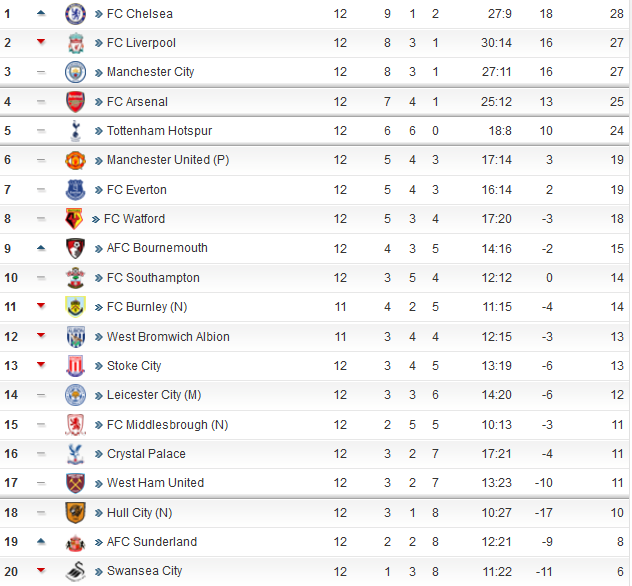This screenshot has height=586, width=632.
Task: Click the FC Arsenal cannon crest
Action: coord(75,102)
